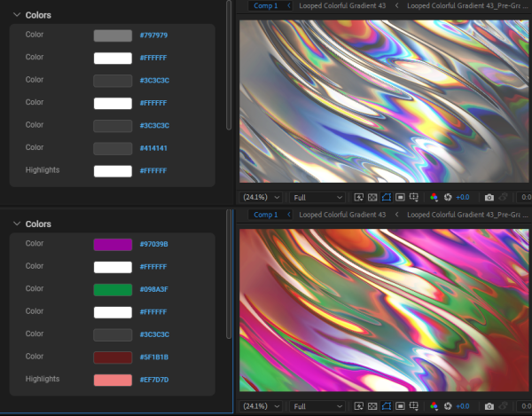Click the #97039B hex value link
Viewport: 532px width, 416px height.
[154, 244]
